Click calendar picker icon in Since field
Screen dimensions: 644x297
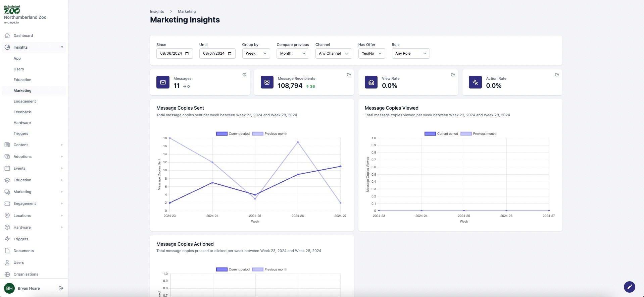click(x=187, y=54)
